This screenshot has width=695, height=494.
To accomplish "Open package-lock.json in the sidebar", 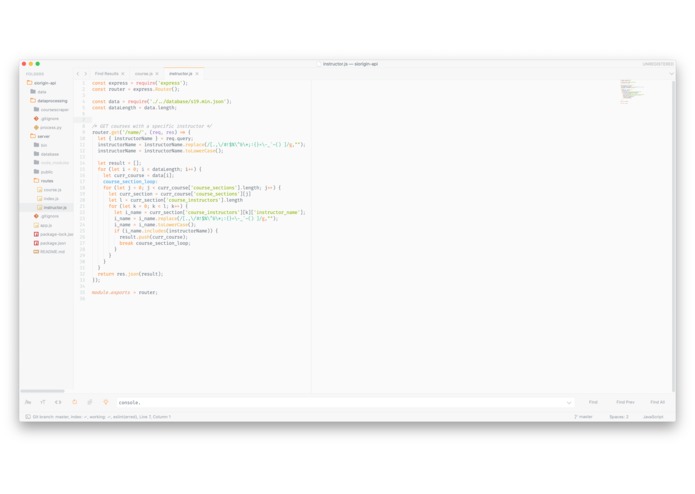I will pos(53,234).
